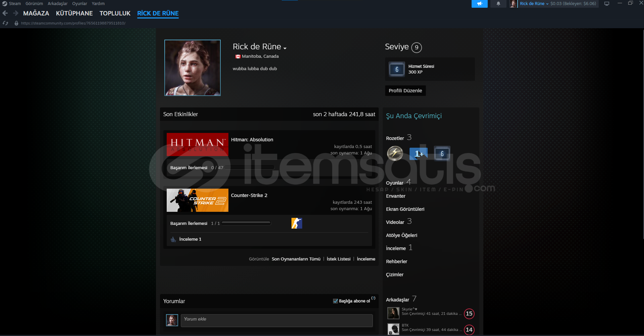Click the Counter-Strike 2 achievement progress bar
644x336 pixels.
(x=246, y=223)
